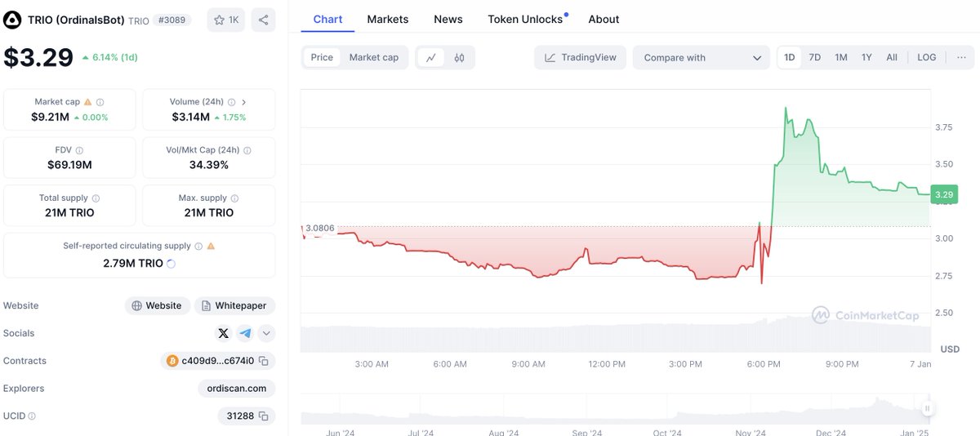Select 7D time range
980x436 pixels.
coord(815,57)
